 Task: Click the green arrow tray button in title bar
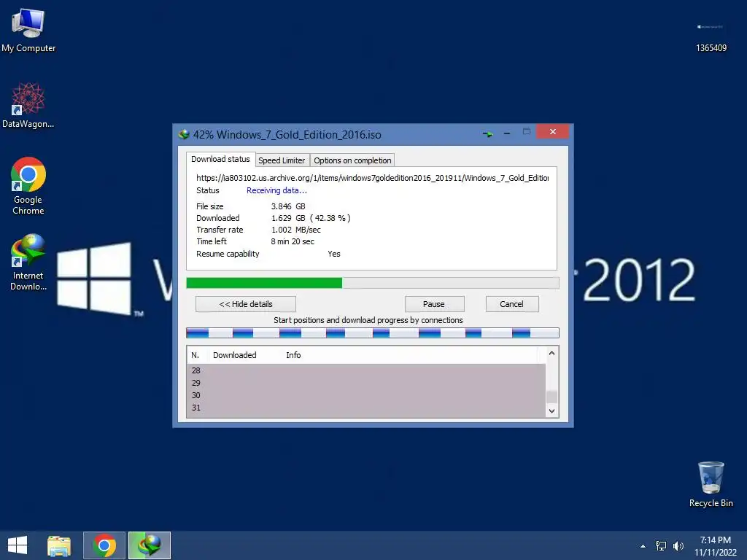pyautogui.click(x=487, y=134)
